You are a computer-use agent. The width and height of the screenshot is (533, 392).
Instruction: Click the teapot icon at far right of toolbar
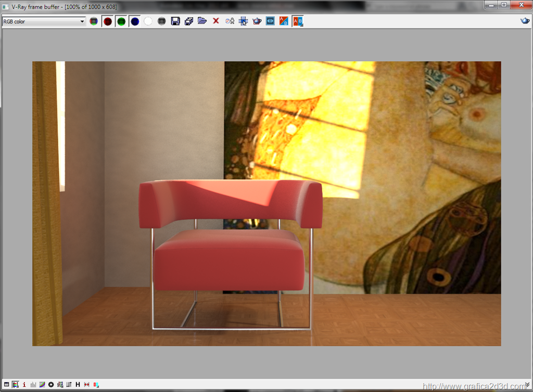click(x=525, y=21)
